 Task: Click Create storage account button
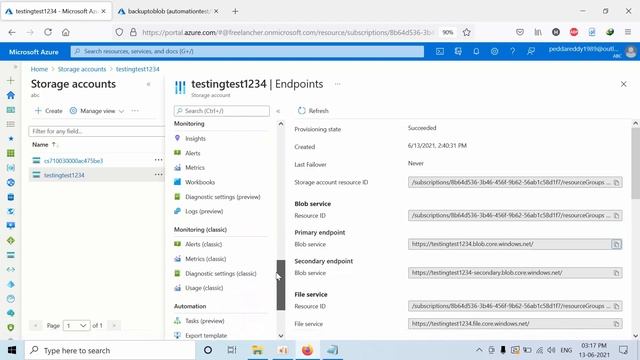[x=49, y=111]
